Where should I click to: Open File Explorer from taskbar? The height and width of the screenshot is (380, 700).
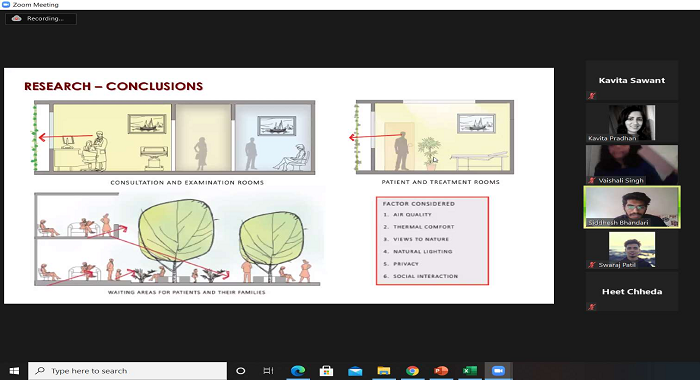tap(383, 371)
